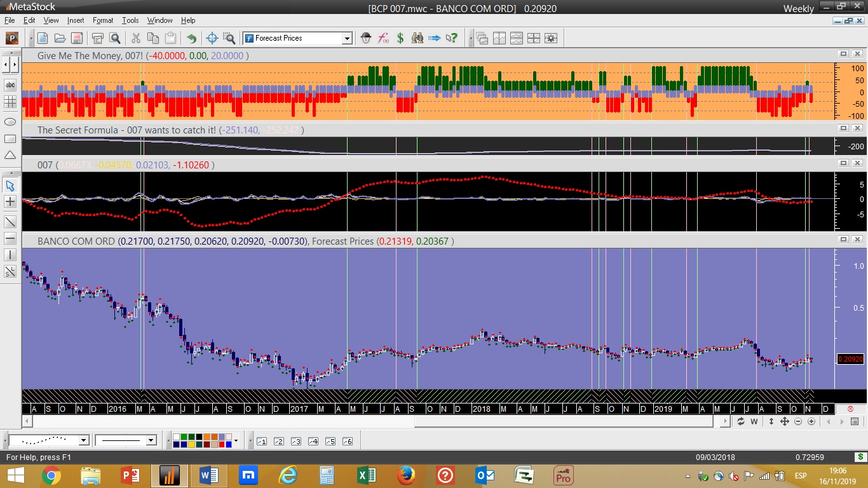
Task: Open Excel from the Windows taskbar
Action: click(366, 475)
